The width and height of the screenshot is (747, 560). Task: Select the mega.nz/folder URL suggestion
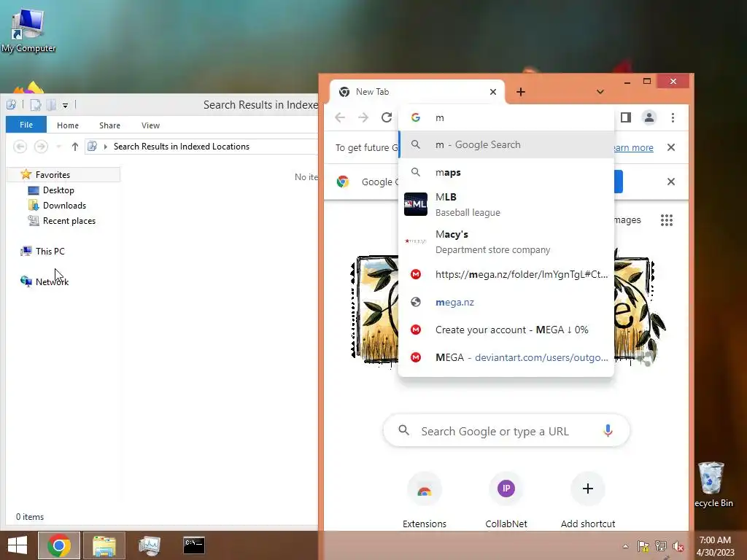click(x=506, y=274)
